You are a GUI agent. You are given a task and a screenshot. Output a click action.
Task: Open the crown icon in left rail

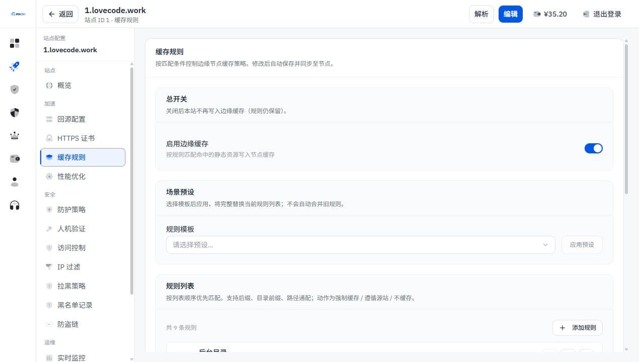tap(15, 136)
